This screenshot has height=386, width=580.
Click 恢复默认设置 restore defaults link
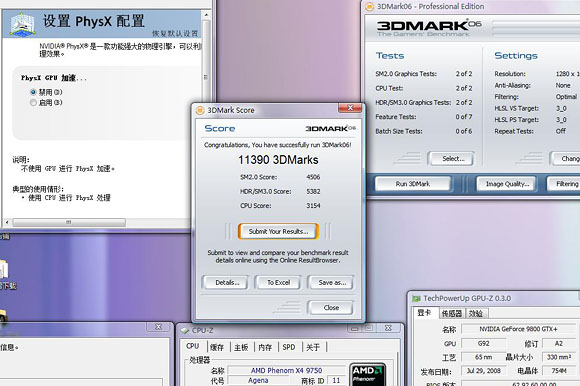tap(175, 34)
